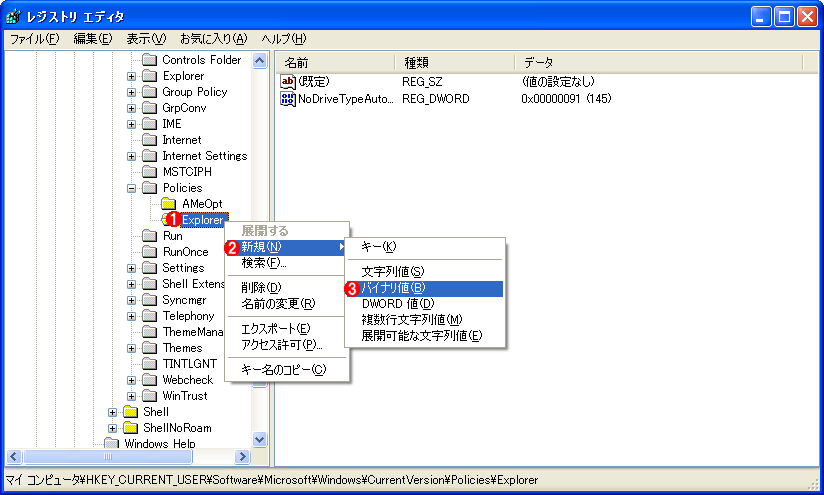
Task: Expand the Settings key
Action: 131,269
